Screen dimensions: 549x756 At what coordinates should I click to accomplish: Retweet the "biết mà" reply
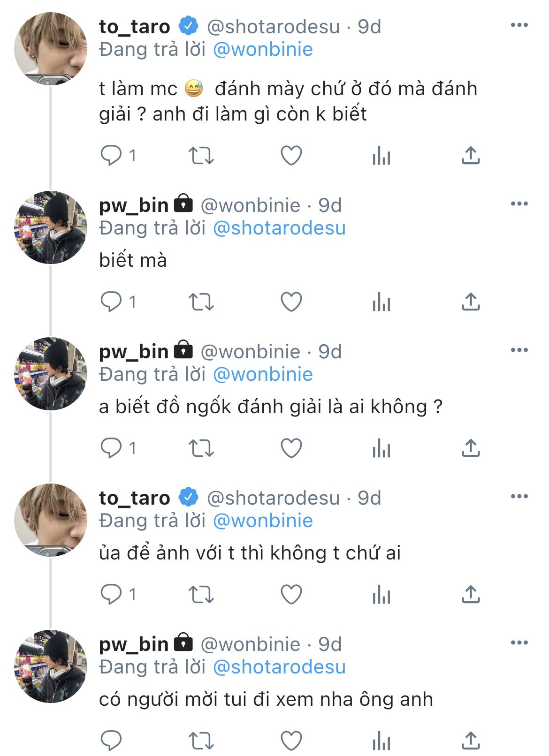coord(201,302)
